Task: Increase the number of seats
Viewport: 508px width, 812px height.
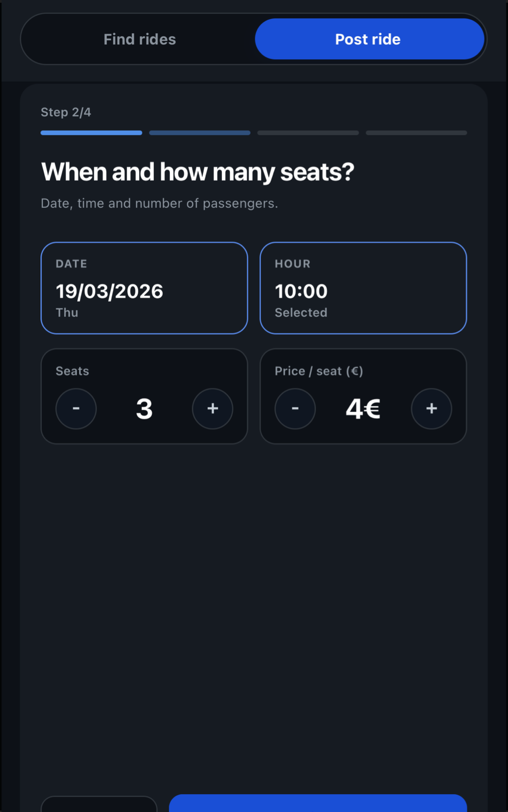Action: 213,408
